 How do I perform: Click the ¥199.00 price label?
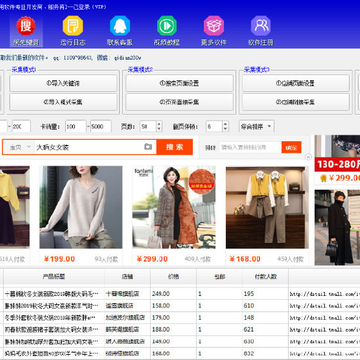pos(59,259)
